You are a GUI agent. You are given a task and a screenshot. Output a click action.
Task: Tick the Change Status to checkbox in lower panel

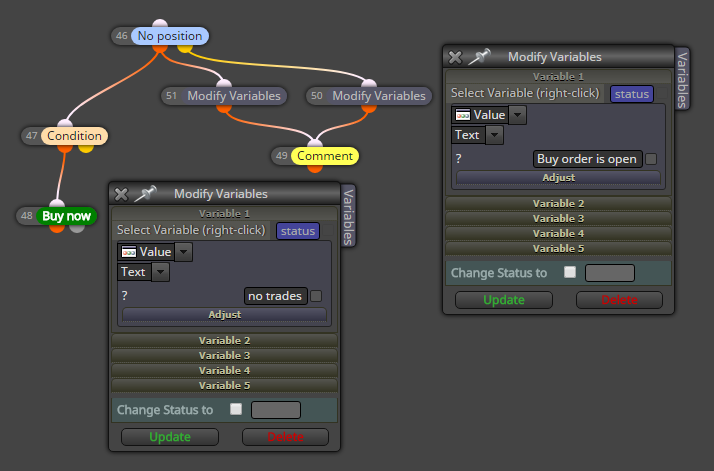[236, 409]
